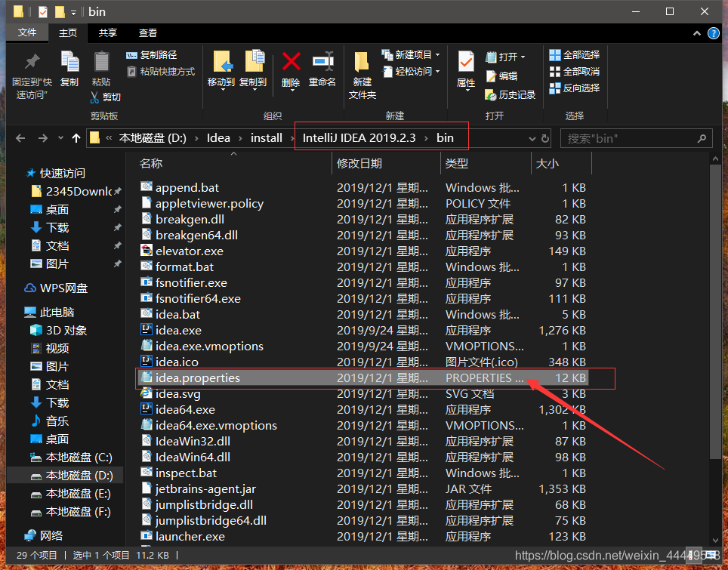
Task: Expand the address bar history dropdown
Action: pos(532,138)
